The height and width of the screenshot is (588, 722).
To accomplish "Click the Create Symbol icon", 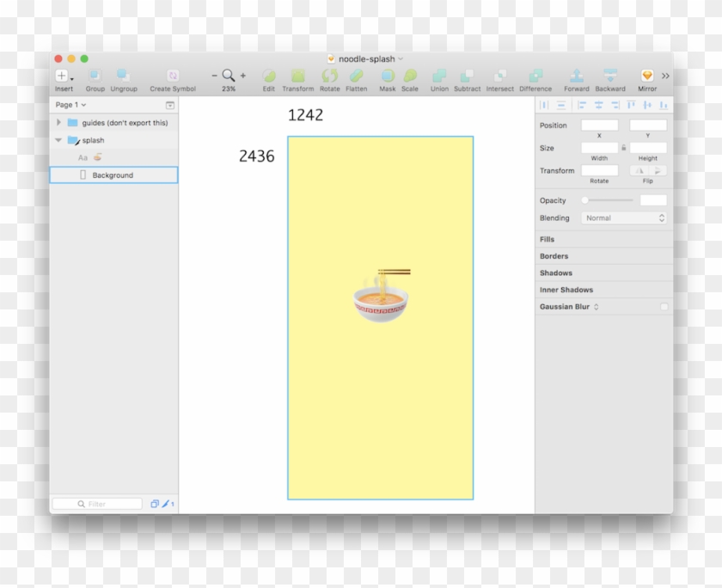I will [x=173, y=76].
